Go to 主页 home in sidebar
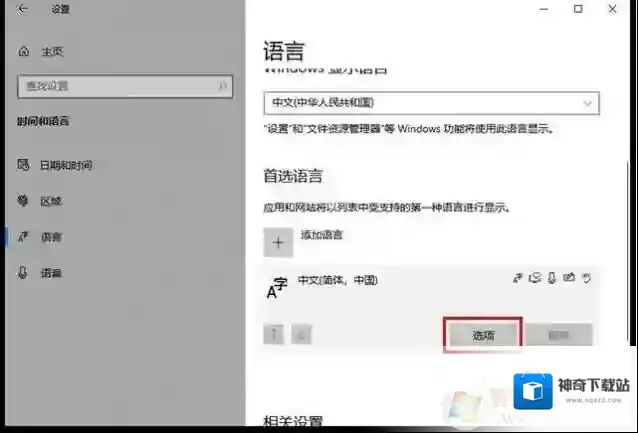Screen dimensions: 638x433 point(51,52)
